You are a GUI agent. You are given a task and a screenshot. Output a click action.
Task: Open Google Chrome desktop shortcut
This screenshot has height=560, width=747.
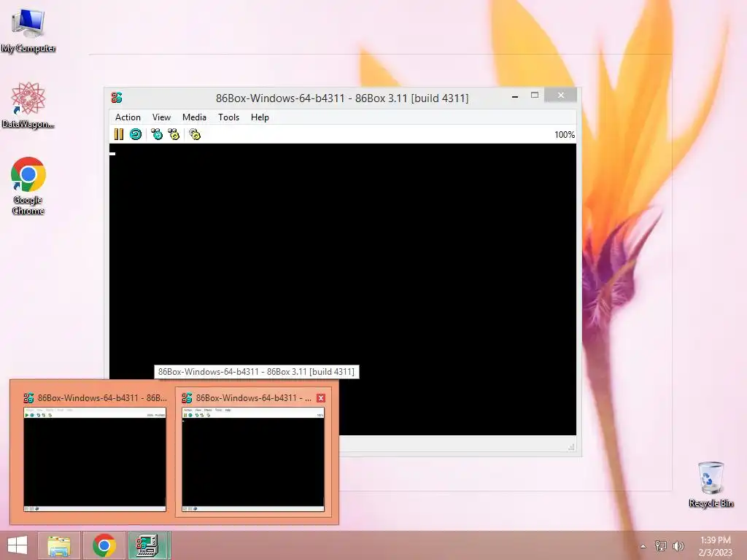tap(28, 186)
